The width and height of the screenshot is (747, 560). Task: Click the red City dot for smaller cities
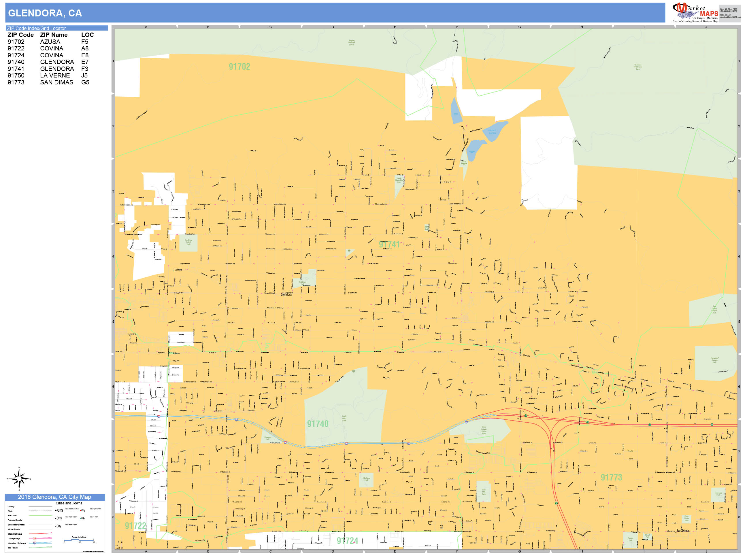(x=80, y=510)
